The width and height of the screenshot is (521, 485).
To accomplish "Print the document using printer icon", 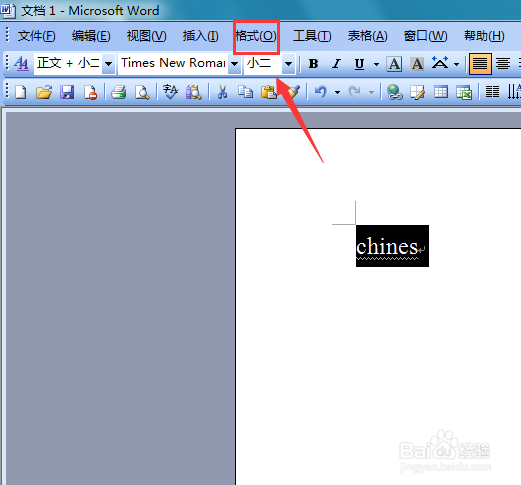I will (x=119, y=92).
